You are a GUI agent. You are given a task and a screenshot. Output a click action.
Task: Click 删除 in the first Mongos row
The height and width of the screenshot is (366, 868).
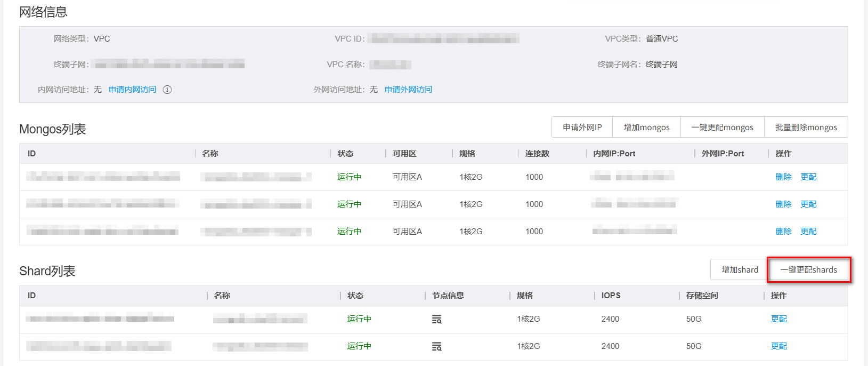pyautogui.click(x=783, y=177)
